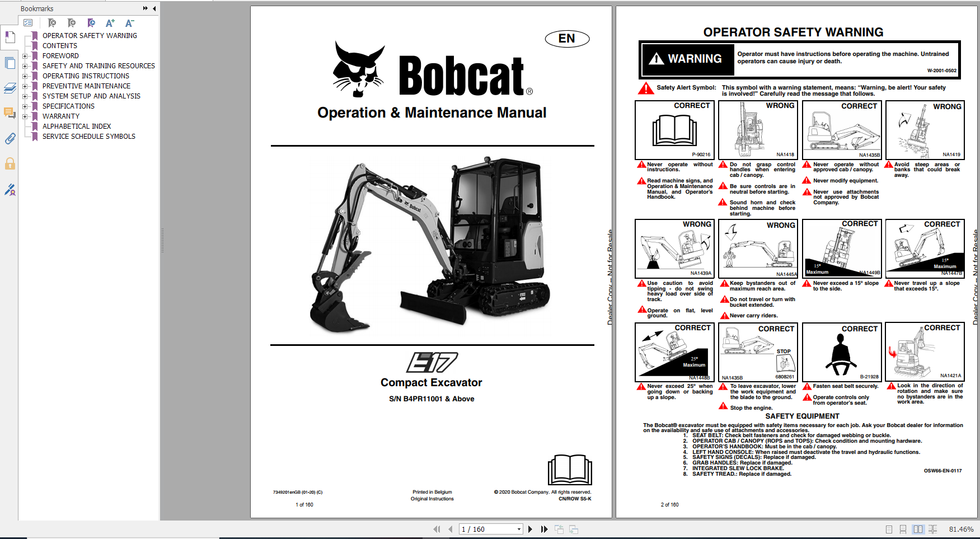Go to the previous page

point(450,529)
